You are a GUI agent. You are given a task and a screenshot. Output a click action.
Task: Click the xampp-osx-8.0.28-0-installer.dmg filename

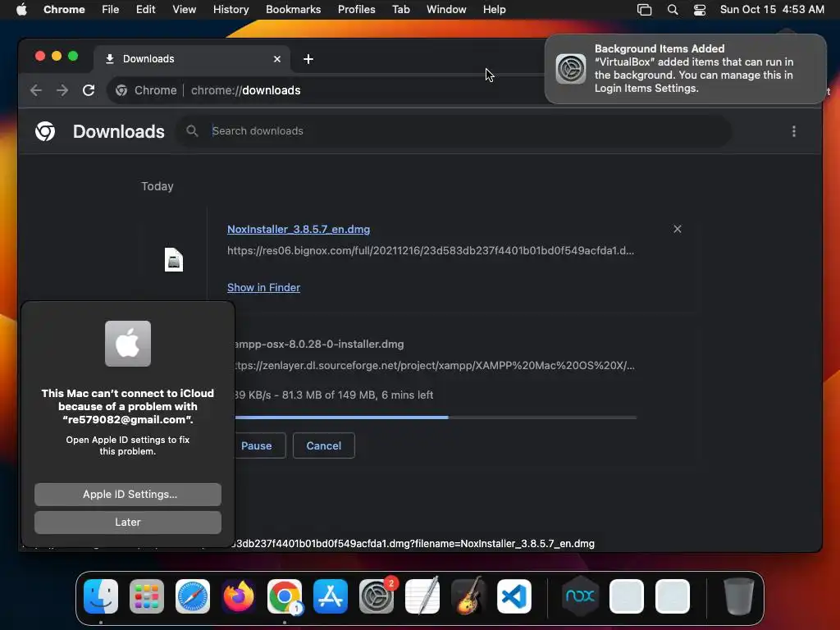(319, 345)
